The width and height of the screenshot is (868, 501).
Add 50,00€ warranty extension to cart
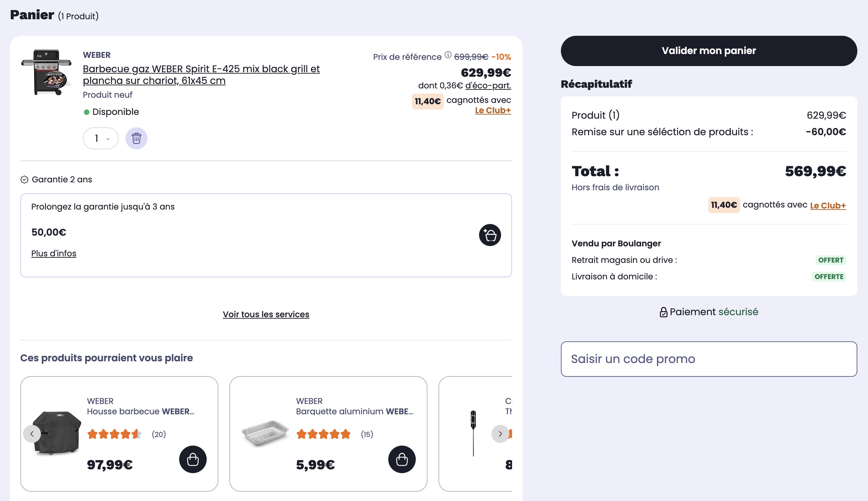coord(490,235)
